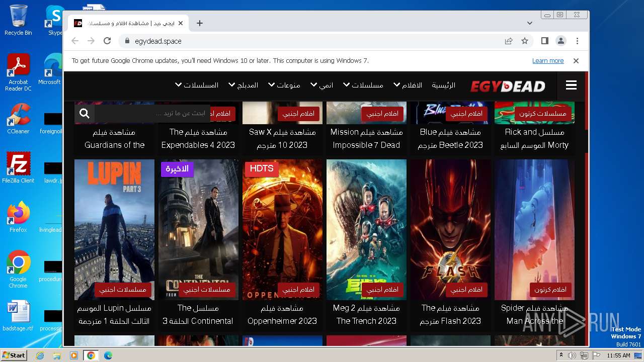Screen dimensions: 644x362
Task: Click the Start button
Action: point(14,355)
